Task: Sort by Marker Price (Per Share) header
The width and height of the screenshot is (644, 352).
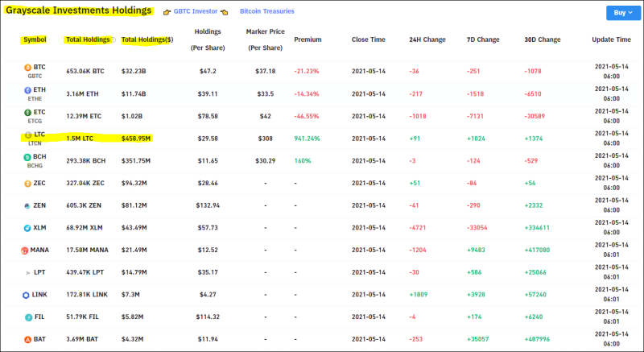Action: point(266,39)
